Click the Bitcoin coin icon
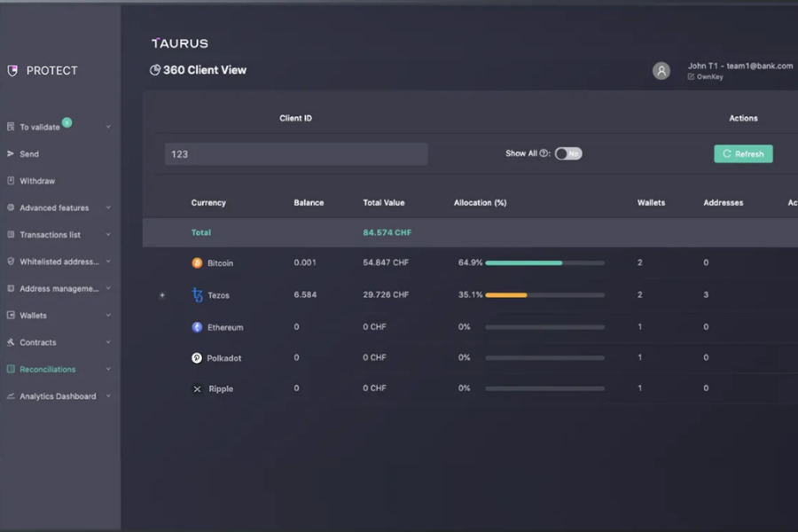798x532 pixels. (x=197, y=262)
